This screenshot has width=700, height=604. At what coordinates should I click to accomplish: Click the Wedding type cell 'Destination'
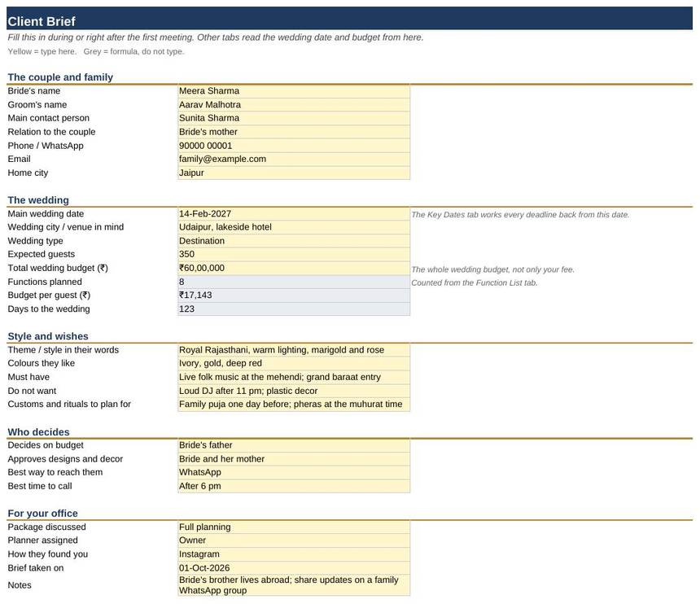(294, 241)
